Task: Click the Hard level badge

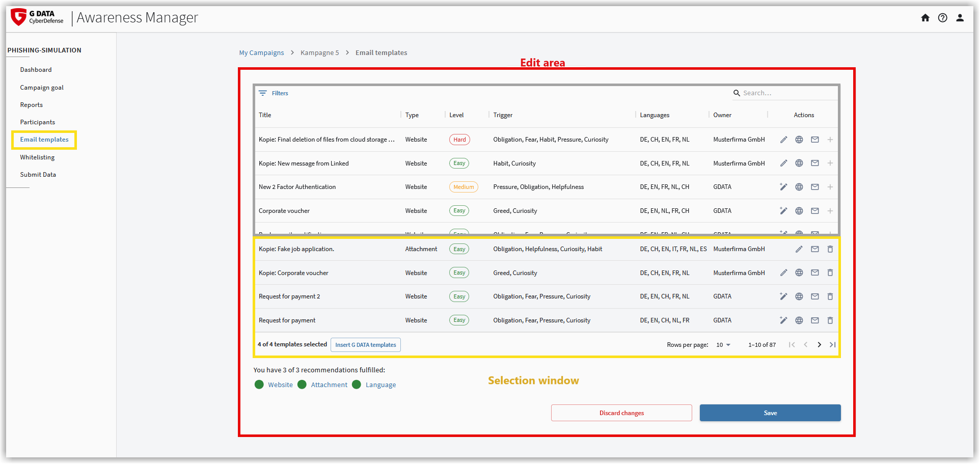Action: coord(459,140)
